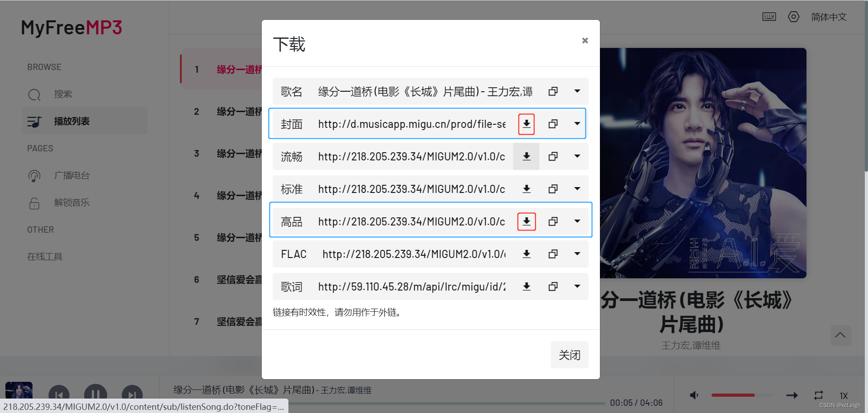The image size is (868, 413).
Task: Click the FLAC URL field
Action: click(x=414, y=254)
